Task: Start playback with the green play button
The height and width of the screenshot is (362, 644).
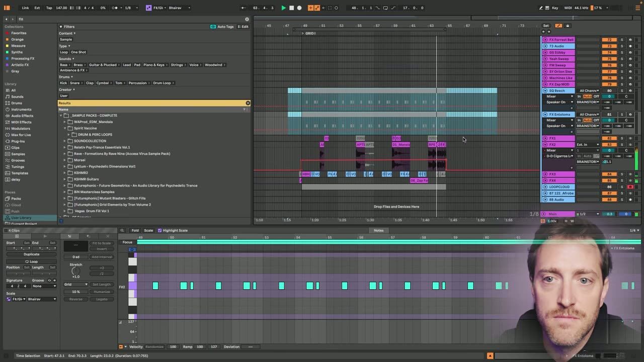Action: point(283,8)
